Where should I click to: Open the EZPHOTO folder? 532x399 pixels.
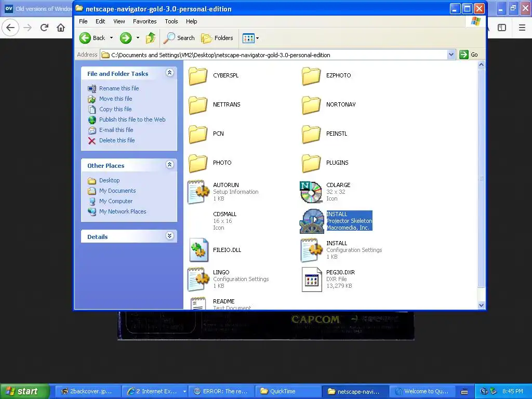(x=311, y=76)
